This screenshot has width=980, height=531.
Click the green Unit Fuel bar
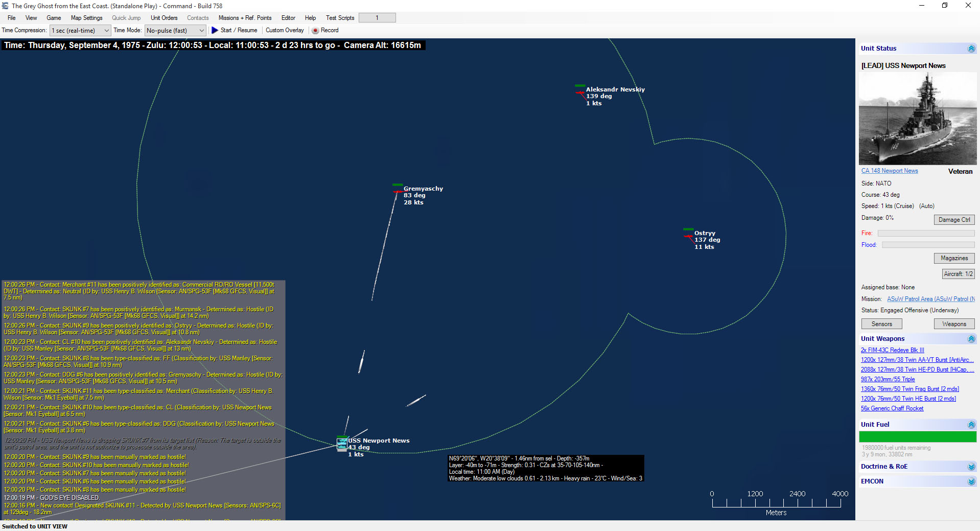(917, 436)
